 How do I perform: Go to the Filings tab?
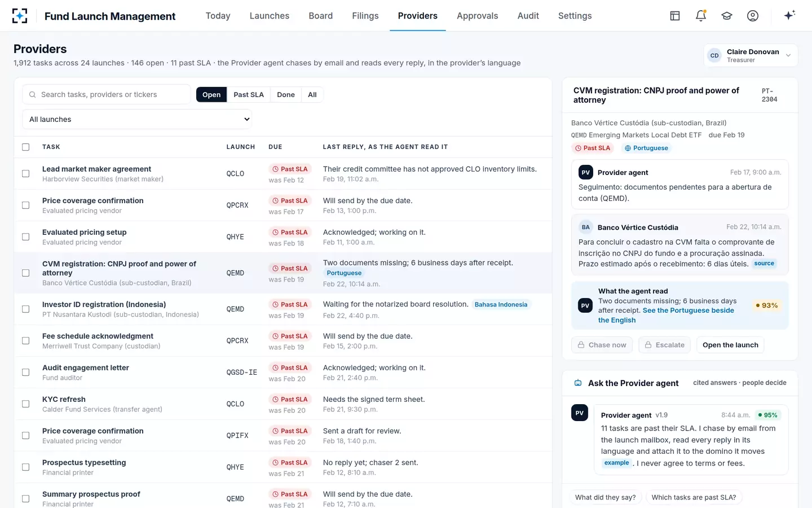365,16
